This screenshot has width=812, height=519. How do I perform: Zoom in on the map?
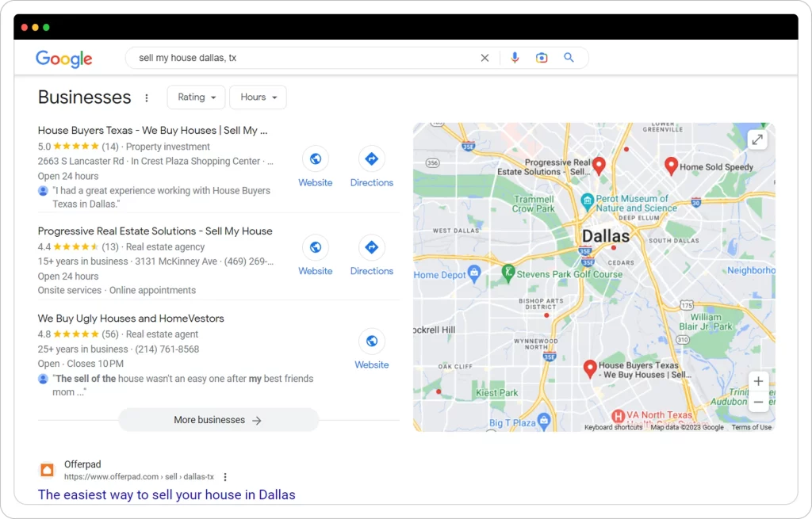tap(758, 381)
